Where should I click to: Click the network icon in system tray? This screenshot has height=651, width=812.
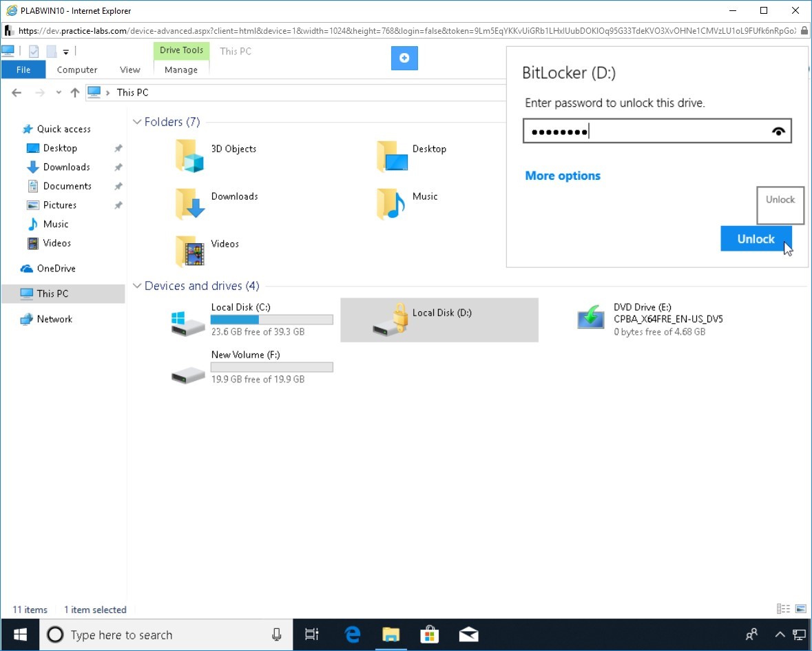point(799,634)
